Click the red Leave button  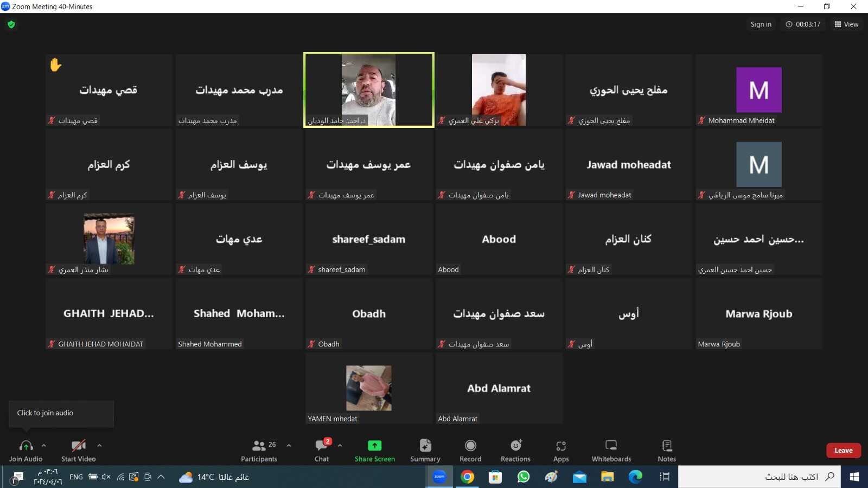[x=843, y=451]
